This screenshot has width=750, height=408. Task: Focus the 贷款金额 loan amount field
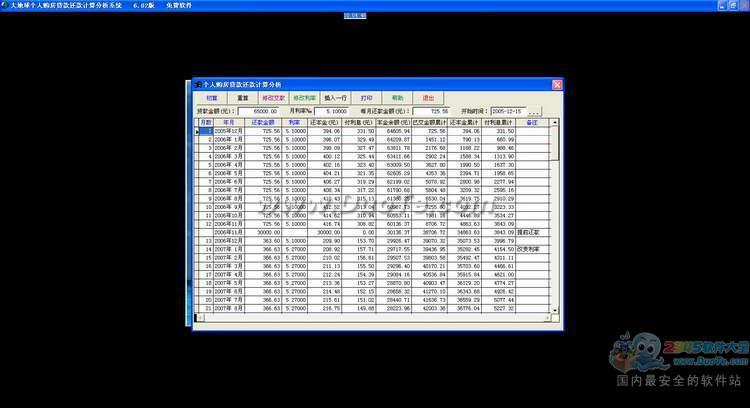(x=258, y=111)
